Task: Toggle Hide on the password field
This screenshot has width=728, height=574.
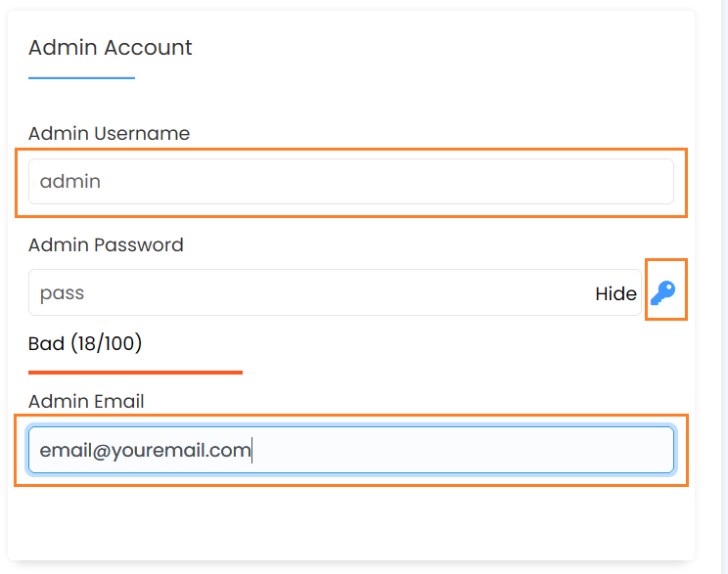Action: tap(615, 293)
